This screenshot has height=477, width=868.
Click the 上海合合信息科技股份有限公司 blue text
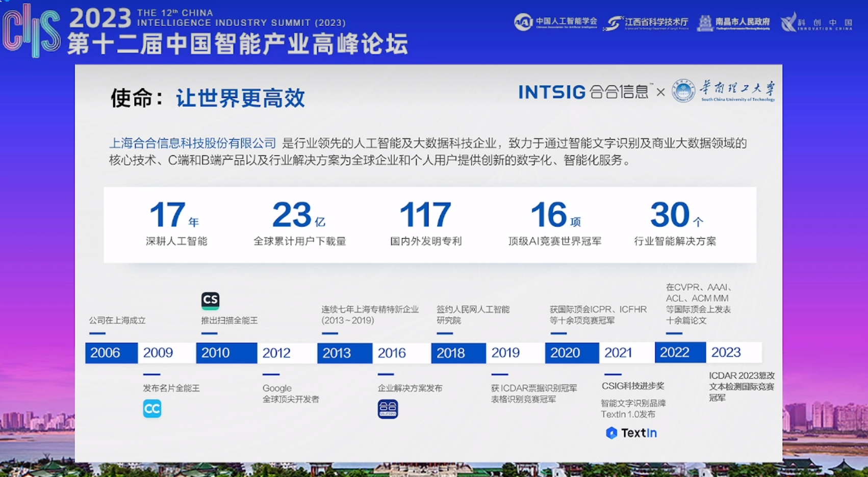point(193,143)
